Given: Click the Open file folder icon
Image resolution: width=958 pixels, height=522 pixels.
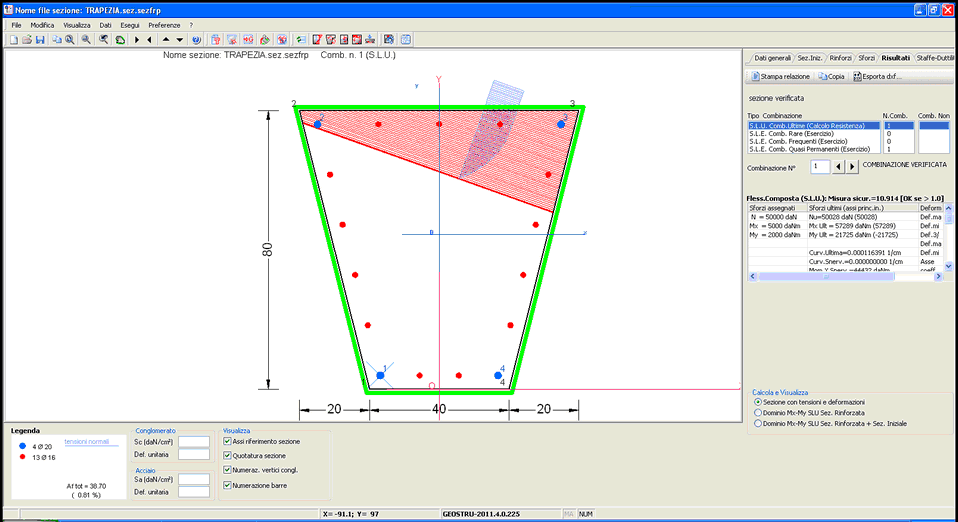Looking at the screenshot, I should pyautogui.click(x=27, y=40).
